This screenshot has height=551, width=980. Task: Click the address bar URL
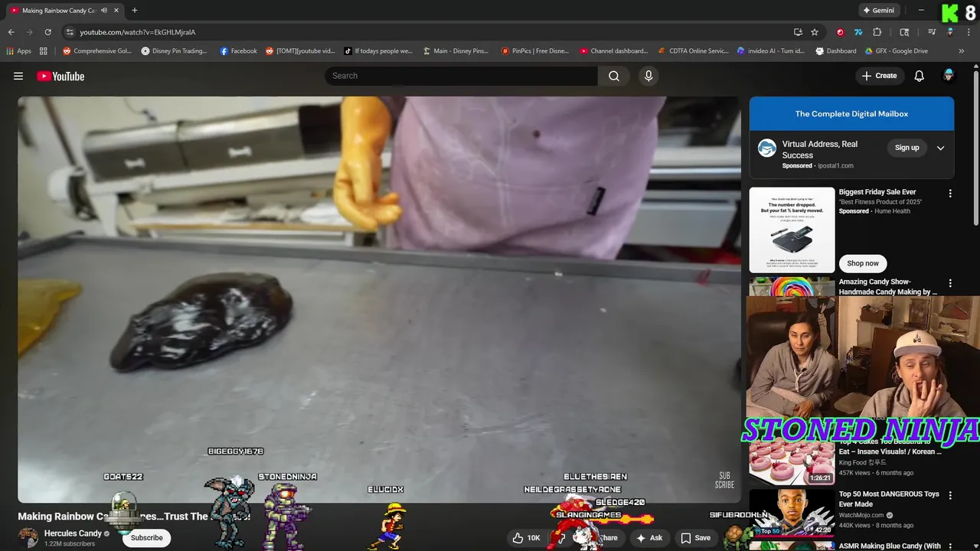(x=138, y=32)
